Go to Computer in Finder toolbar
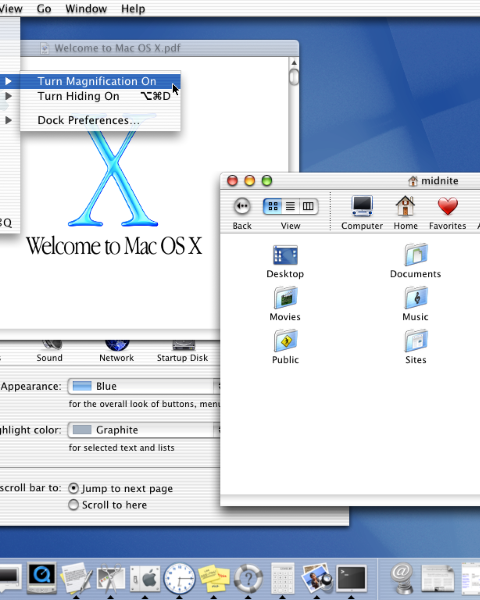The height and width of the screenshot is (600, 480). click(362, 212)
